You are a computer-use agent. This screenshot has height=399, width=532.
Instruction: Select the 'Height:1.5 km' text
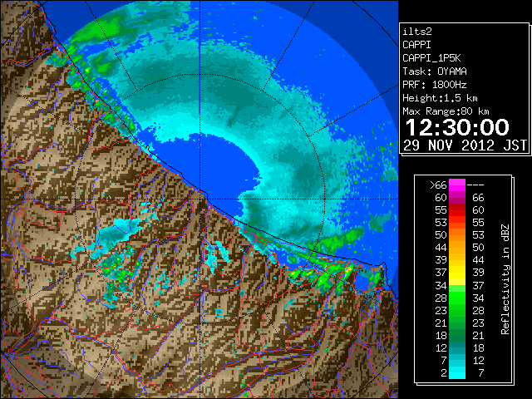(x=440, y=98)
